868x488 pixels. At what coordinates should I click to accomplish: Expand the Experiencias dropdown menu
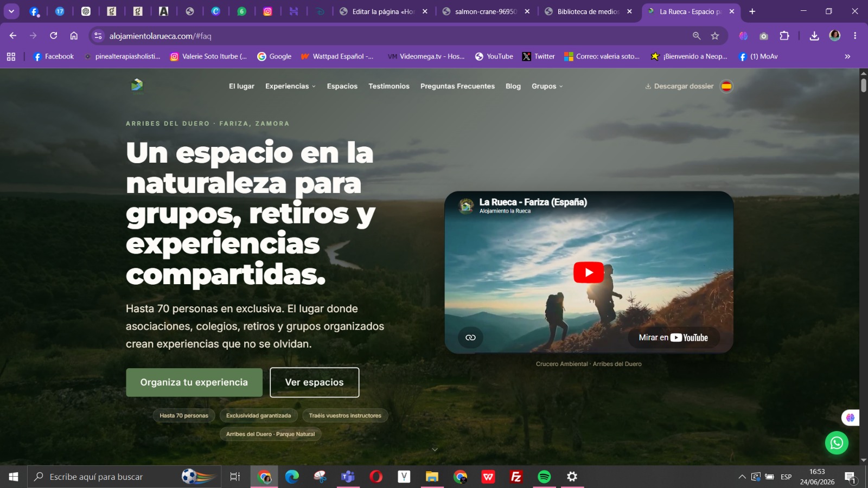pyautogui.click(x=290, y=86)
